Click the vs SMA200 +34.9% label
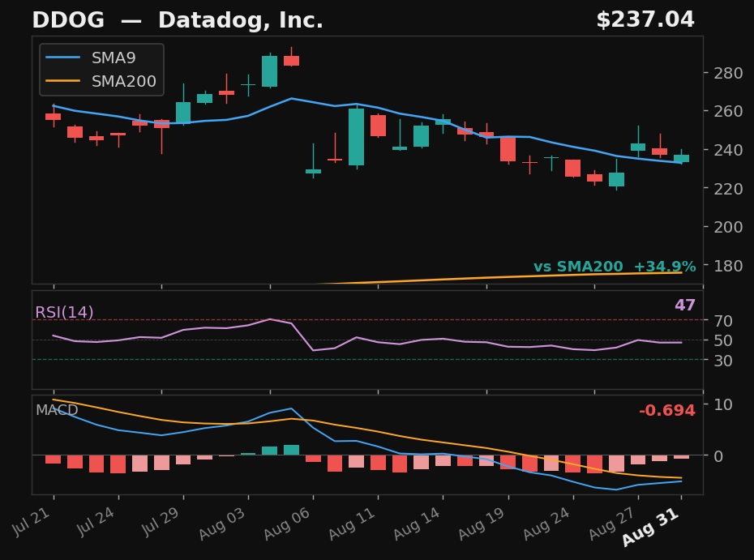 pyautogui.click(x=615, y=267)
